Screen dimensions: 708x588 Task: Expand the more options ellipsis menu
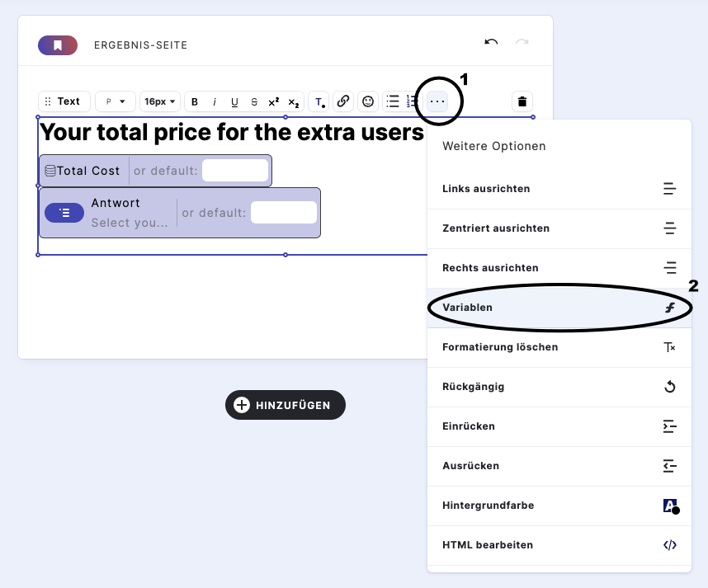[437, 101]
